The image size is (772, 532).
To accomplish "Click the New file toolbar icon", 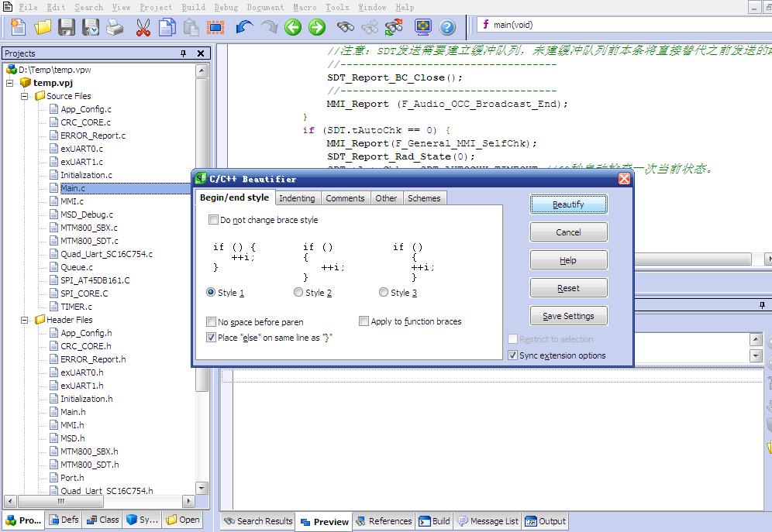I will click(x=19, y=27).
